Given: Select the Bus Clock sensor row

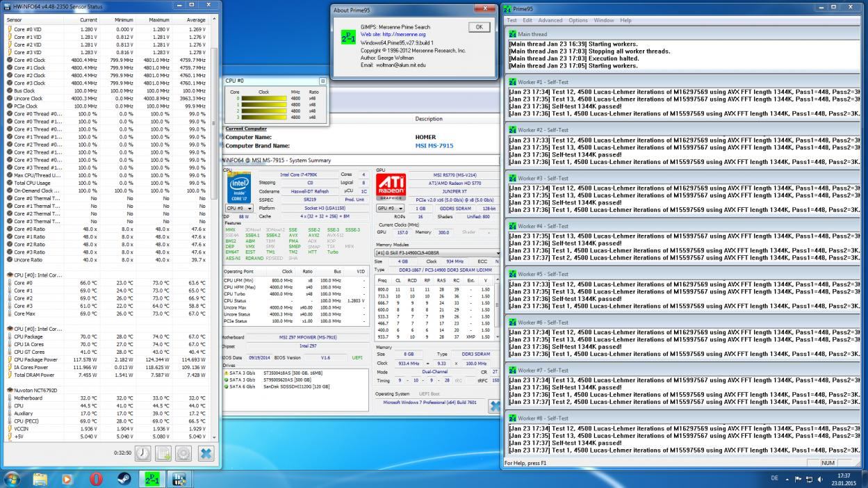Looking at the screenshot, I should [x=108, y=90].
